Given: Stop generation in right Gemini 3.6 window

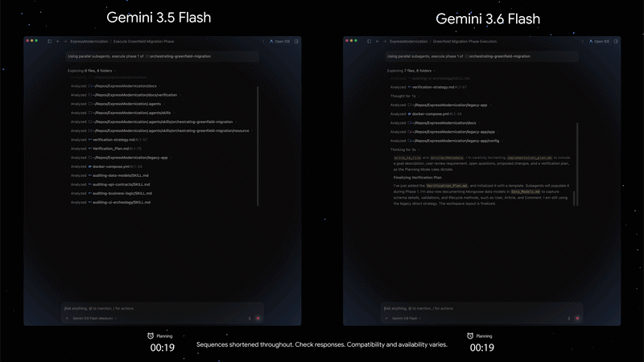Looking at the screenshot, I should pyautogui.click(x=577, y=318).
